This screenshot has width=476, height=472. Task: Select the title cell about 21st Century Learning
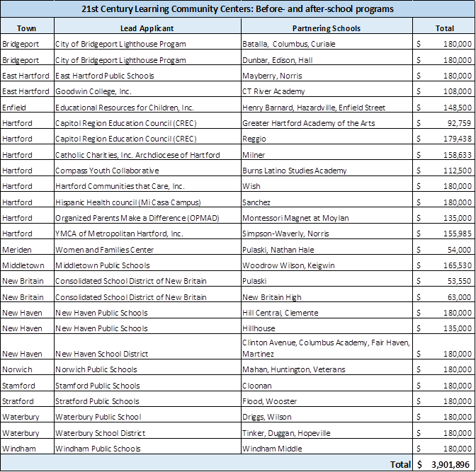coord(237,9)
